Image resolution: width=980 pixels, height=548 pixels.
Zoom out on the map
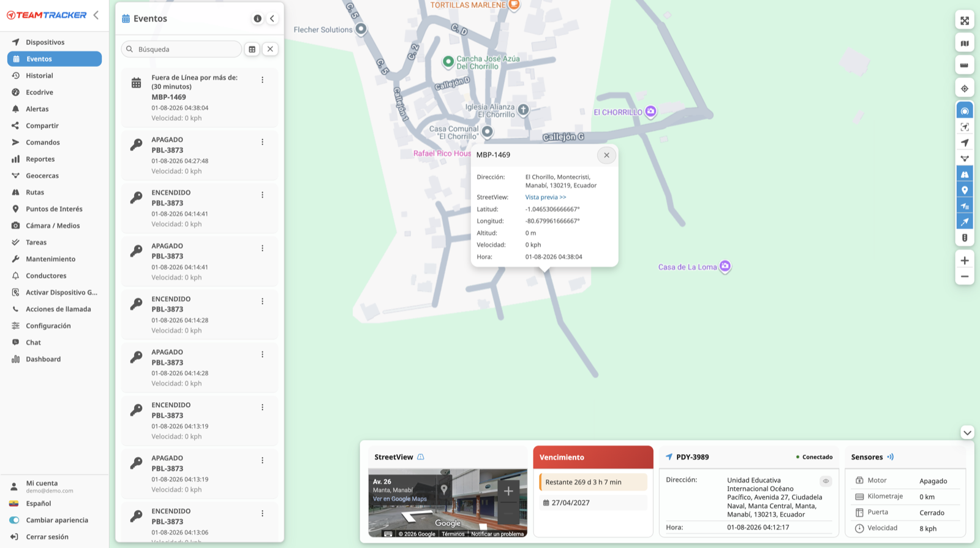click(x=965, y=276)
